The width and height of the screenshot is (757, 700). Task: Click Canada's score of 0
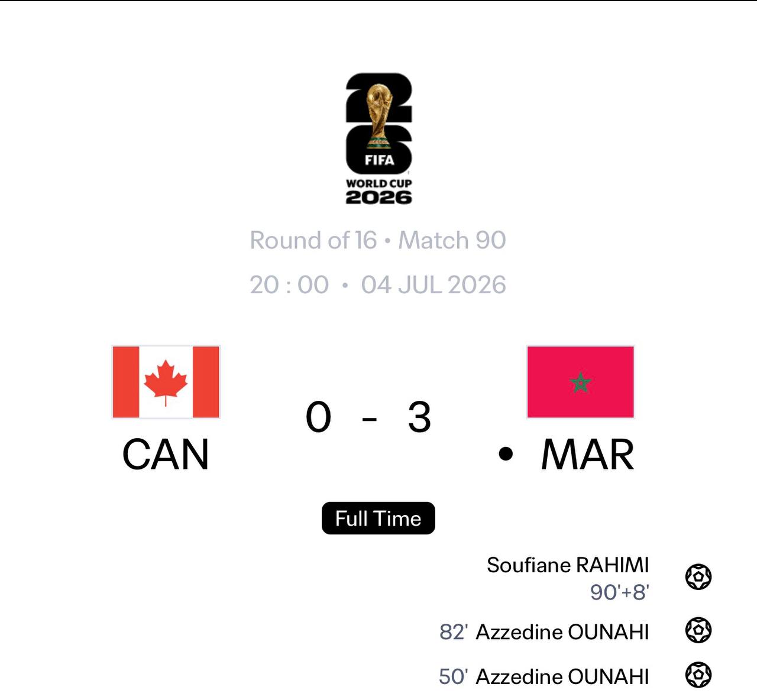pyautogui.click(x=318, y=417)
